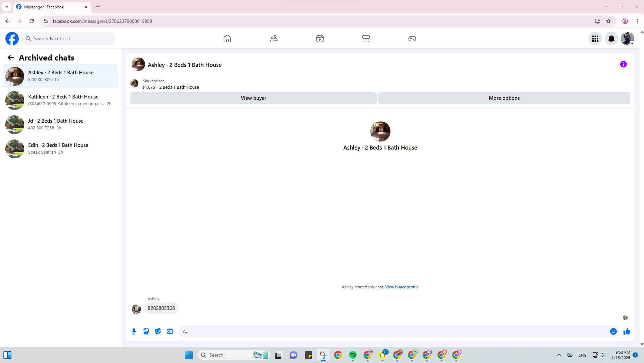This screenshot has width=644, height=363.
Task: Open the widgets panel icon in taskbar
Action: [7, 355]
